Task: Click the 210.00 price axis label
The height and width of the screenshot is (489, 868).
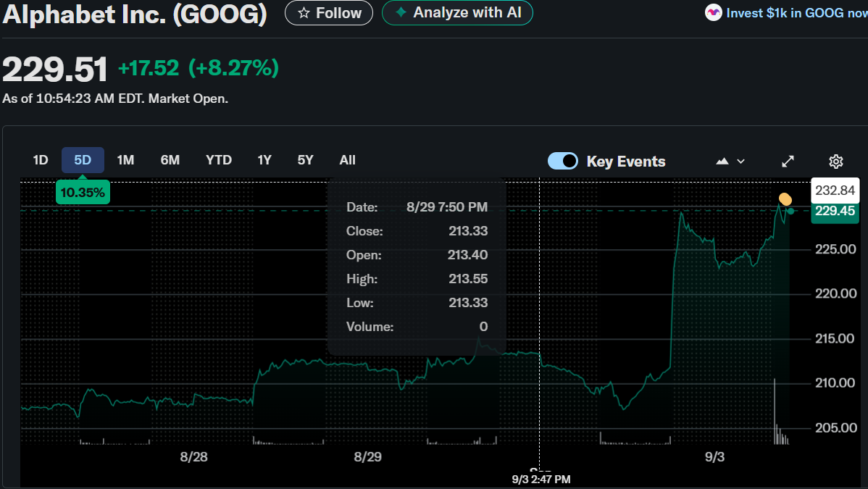Action: 835,383
